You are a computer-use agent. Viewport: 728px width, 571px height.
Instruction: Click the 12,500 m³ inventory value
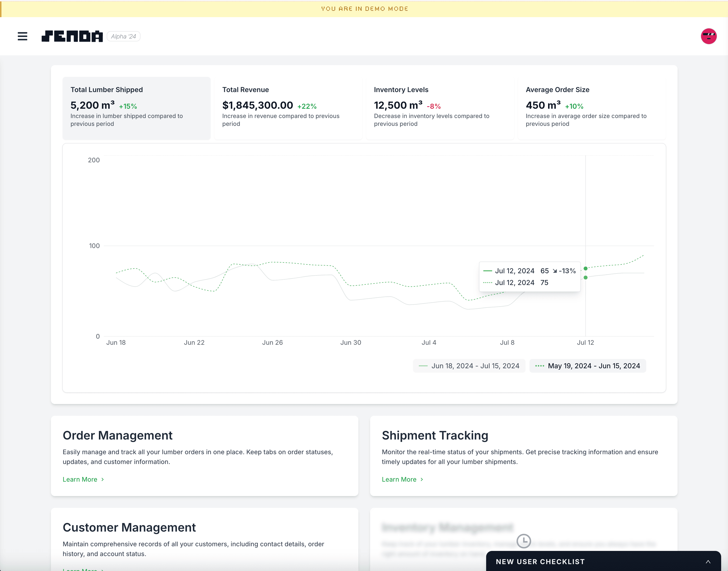tap(398, 105)
